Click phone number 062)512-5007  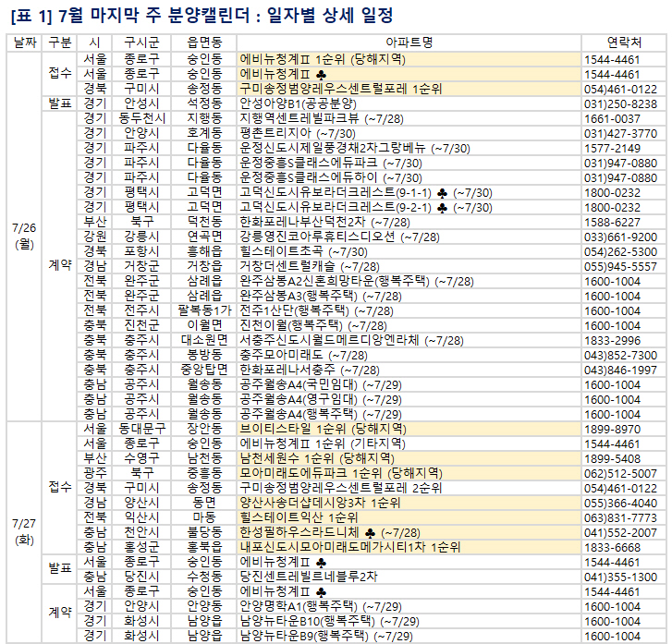[620, 473]
